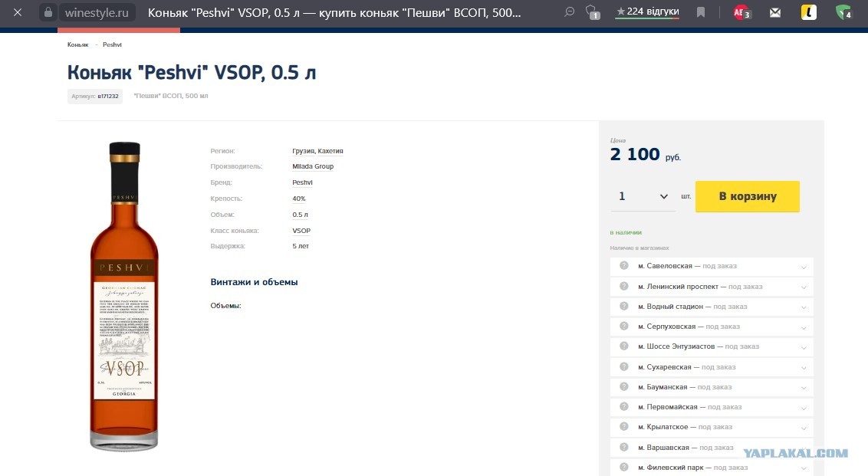Open the quantity dropdown showing 1
Screen dimensions: 868x476
tap(643, 196)
